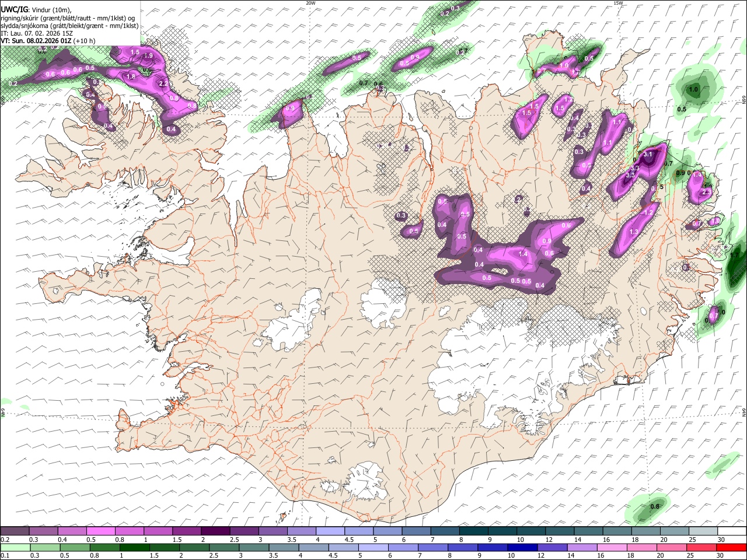Pick the bright pink swatch between 0.5 and 0.8
747x560 pixels.
(101, 531)
